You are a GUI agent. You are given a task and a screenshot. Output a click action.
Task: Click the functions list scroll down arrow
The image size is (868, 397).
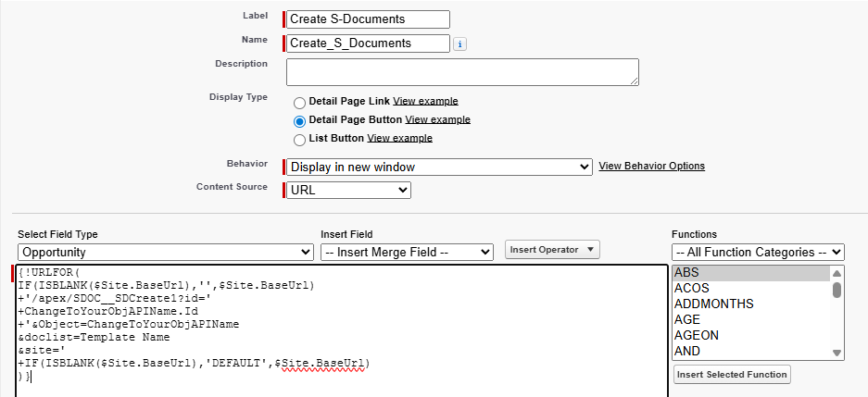pos(837,353)
